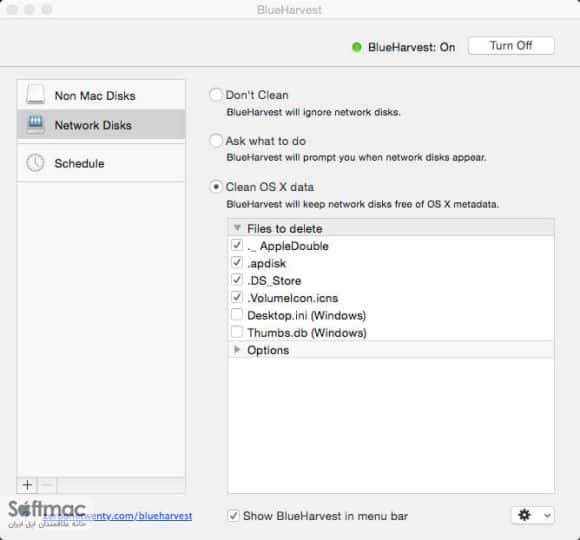Screen dimensions: 580x540
Task: Turn Off BlueHarvest
Action: pyautogui.click(x=511, y=46)
